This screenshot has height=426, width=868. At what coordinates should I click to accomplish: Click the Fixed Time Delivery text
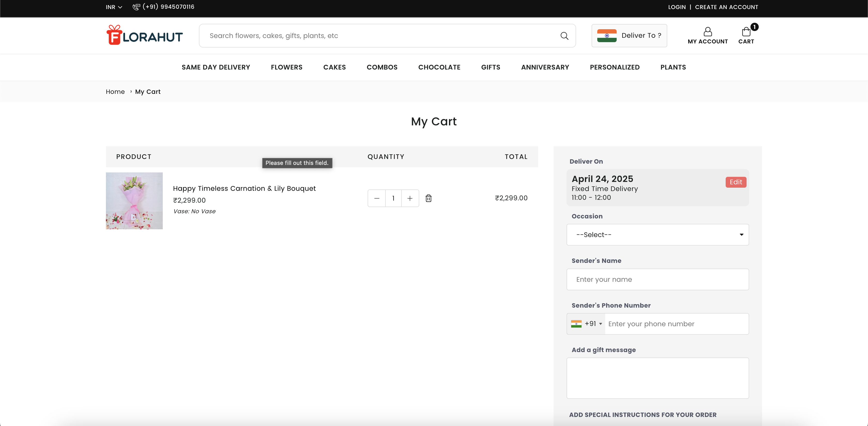click(605, 188)
